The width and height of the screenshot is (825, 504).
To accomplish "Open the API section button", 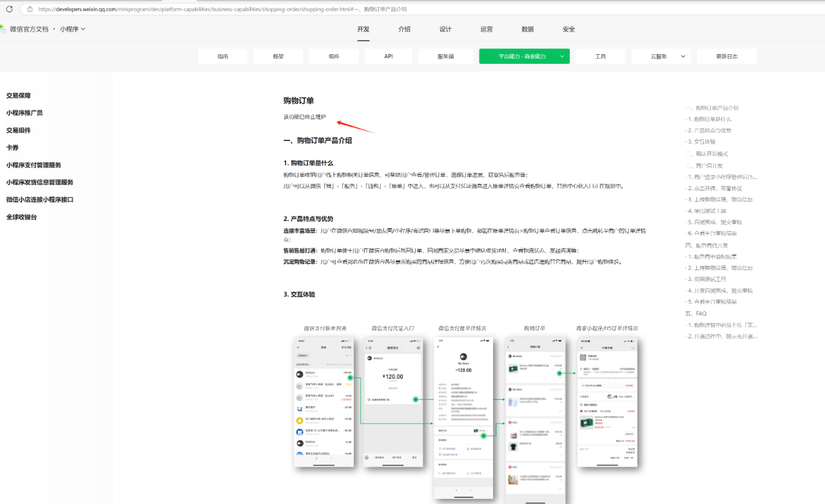I will 389,56.
